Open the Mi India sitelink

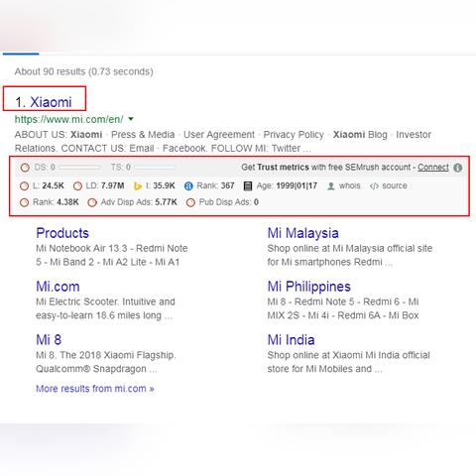point(291,340)
